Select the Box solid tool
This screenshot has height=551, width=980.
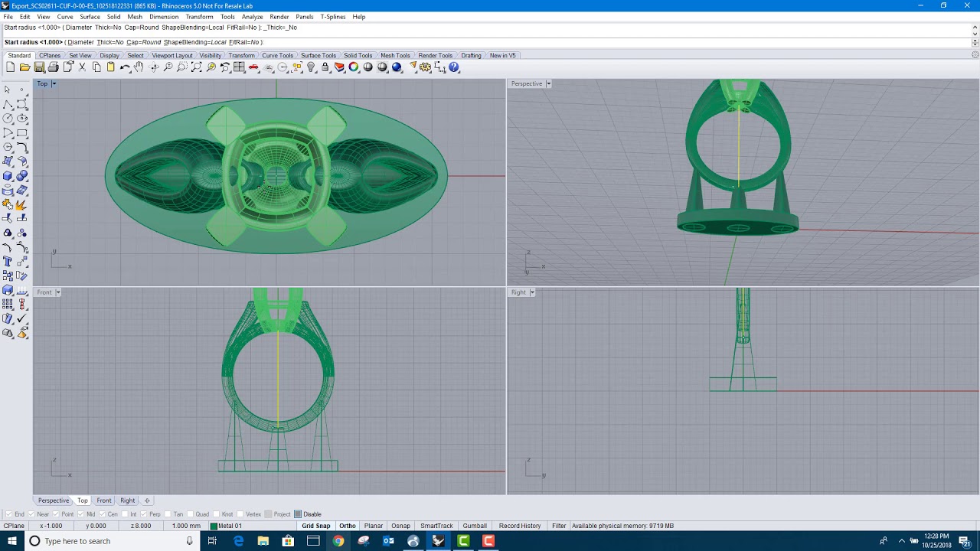8,175
